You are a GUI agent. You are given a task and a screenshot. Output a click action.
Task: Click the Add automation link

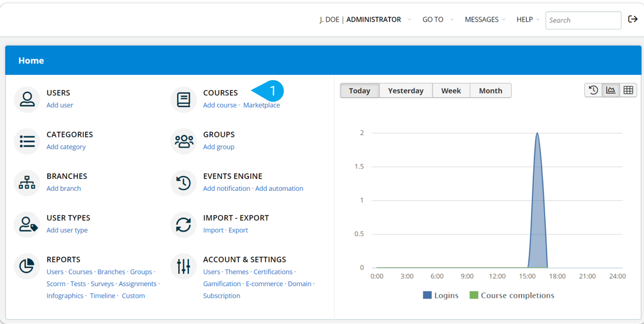coord(279,188)
